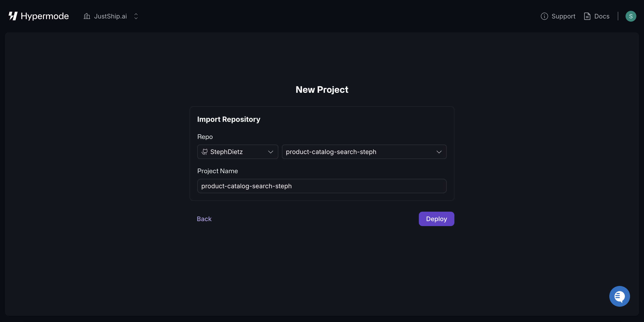Screen dimensions: 644x322
Task: Click the GitHub icon in the repo owner selector
Action: pyautogui.click(x=204, y=152)
